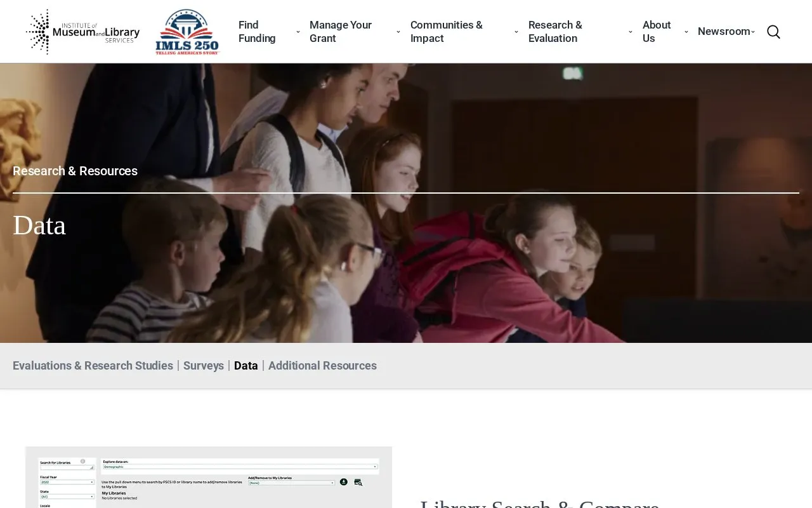This screenshot has height=508, width=812.
Task: Select the Data sub-navigation link
Action: (x=246, y=366)
